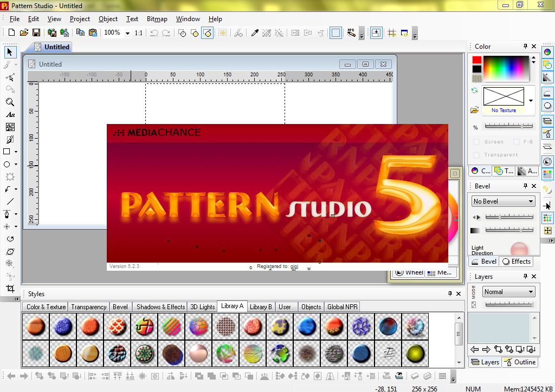
Task: Pin the Bevel panel
Action: point(525,186)
